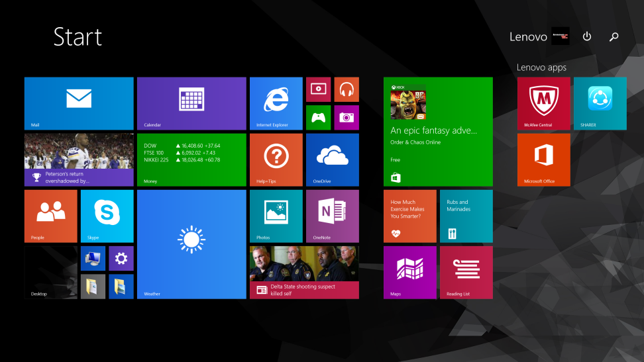
Task: Open the Desktop tile
Action: click(50, 273)
